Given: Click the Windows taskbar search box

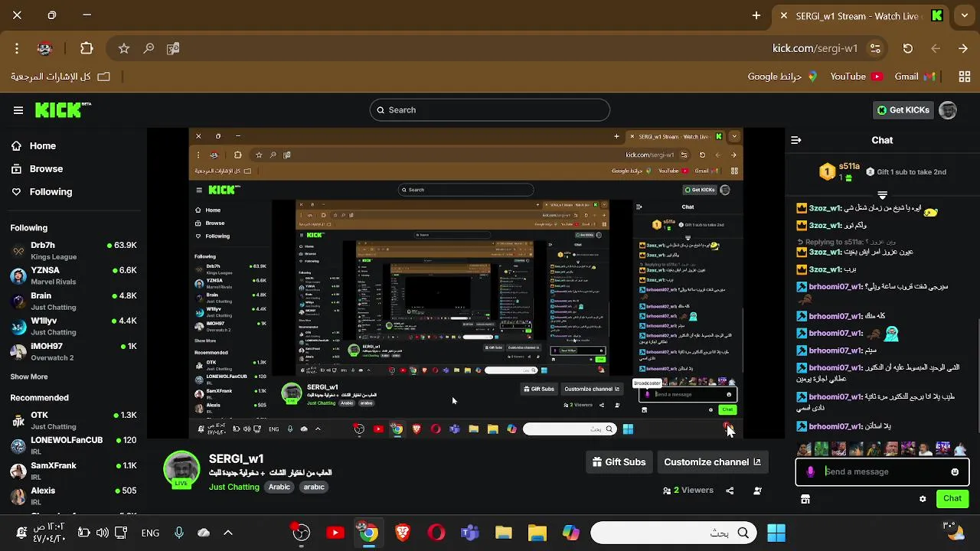Looking at the screenshot, I should point(674,533).
